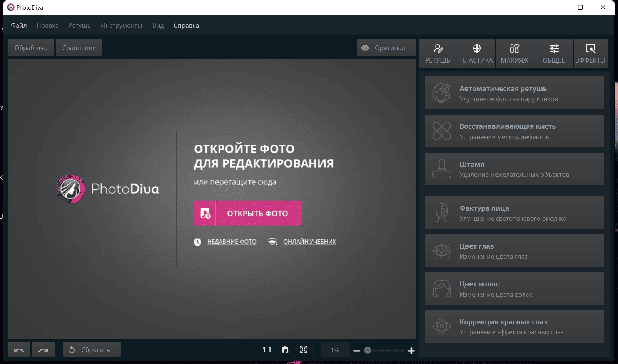Viewport: 618px width, 364px height.
Task: Open the Инструменты menu
Action: pyautogui.click(x=121, y=25)
